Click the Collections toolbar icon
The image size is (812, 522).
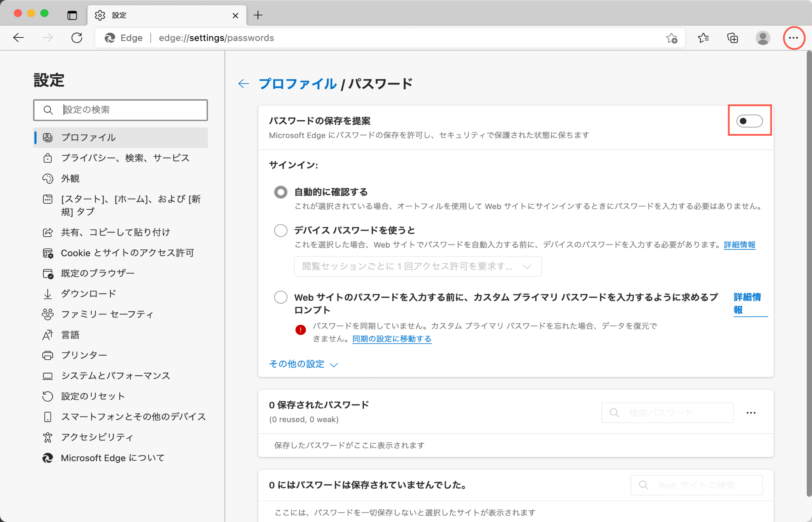[x=732, y=38]
